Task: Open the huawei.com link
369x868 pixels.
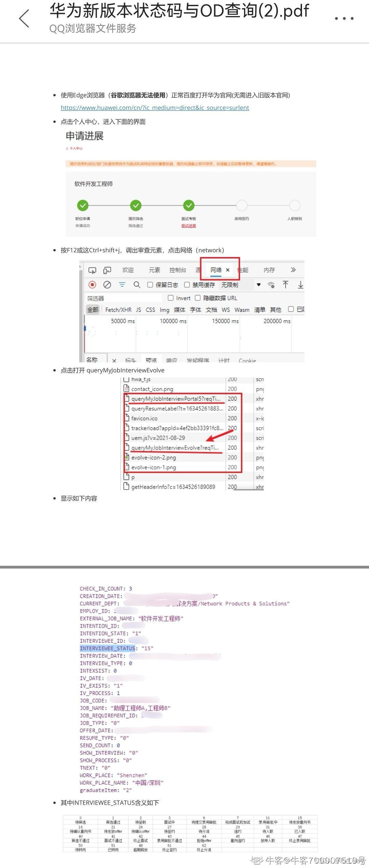Action: click(155, 108)
